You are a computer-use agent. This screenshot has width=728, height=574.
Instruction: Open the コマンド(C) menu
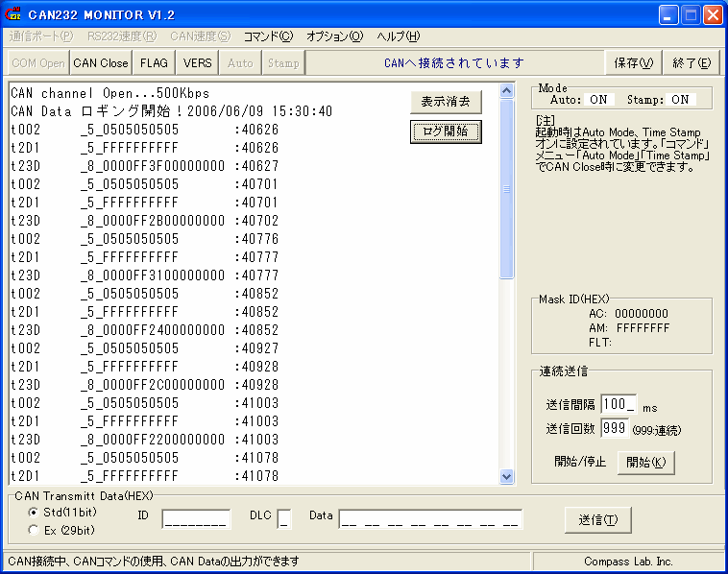point(268,36)
